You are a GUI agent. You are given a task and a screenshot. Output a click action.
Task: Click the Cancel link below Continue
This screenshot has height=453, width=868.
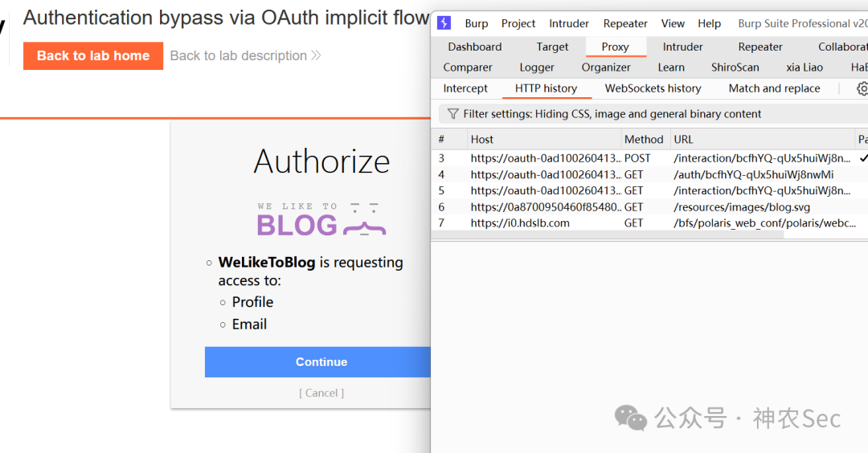click(x=321, y=393)
